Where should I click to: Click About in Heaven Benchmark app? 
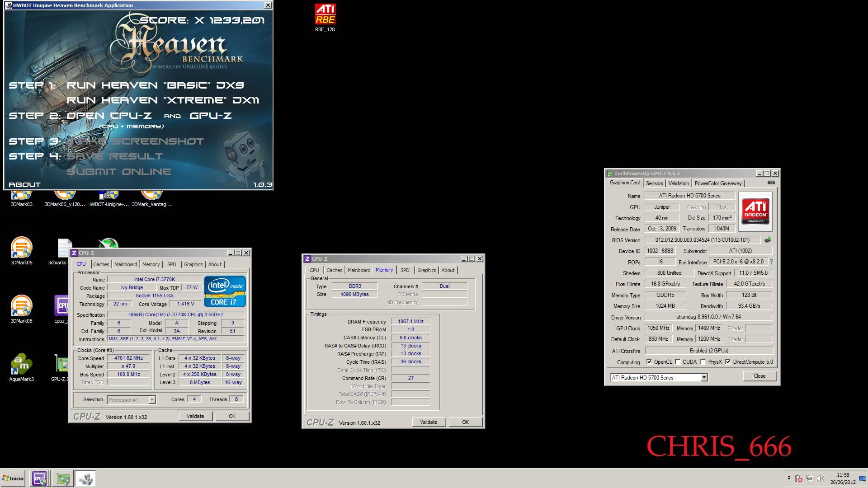pyautogui.click(x=24, y=185)
